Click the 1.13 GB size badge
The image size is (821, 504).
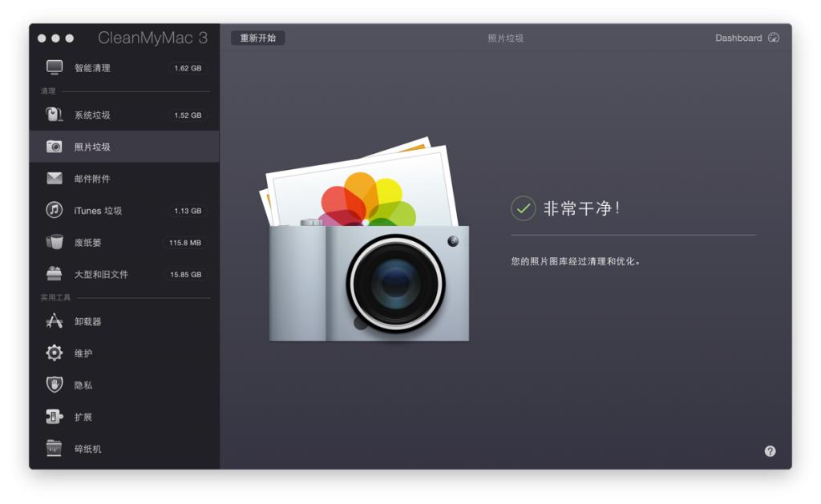(x=188, y=211)
